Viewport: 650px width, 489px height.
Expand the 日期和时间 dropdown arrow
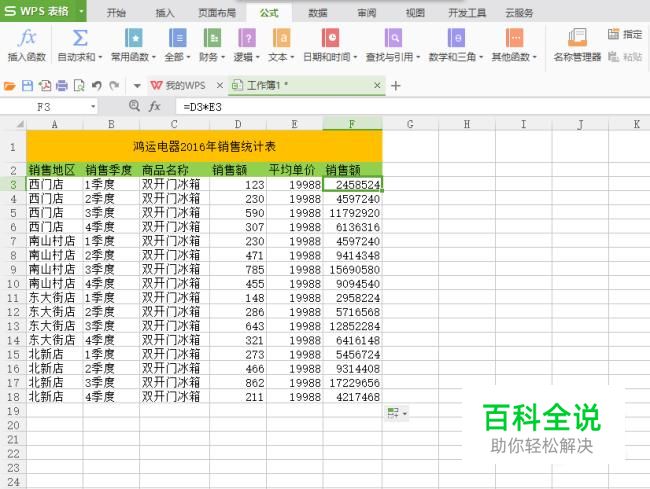coord(355,57)
